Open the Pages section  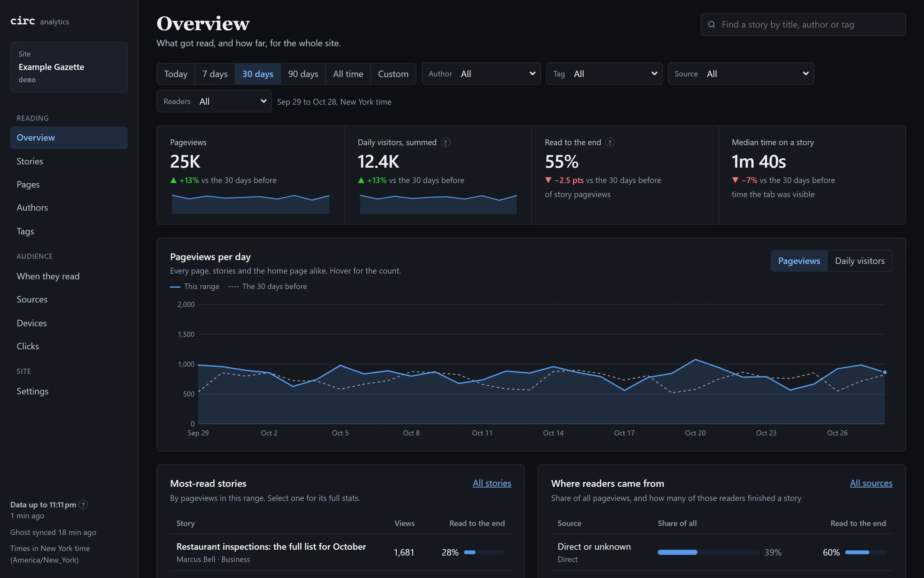point(69,184)
